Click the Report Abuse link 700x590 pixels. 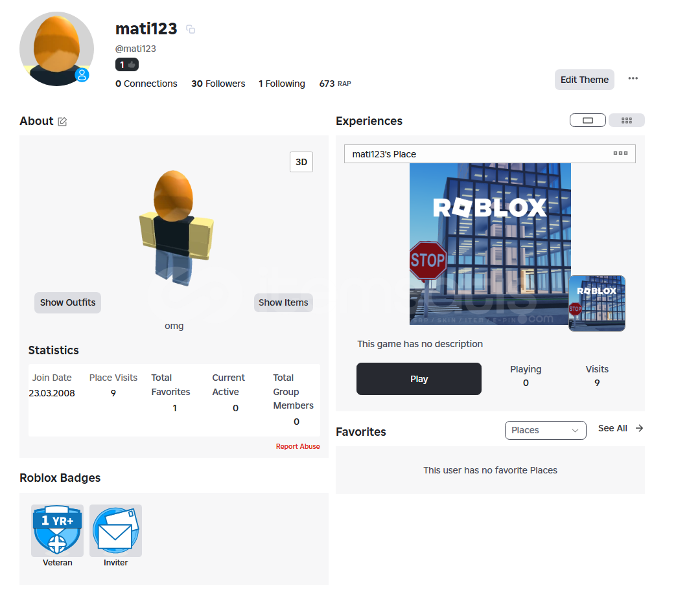pyautogui.click(x=297, y=446)
